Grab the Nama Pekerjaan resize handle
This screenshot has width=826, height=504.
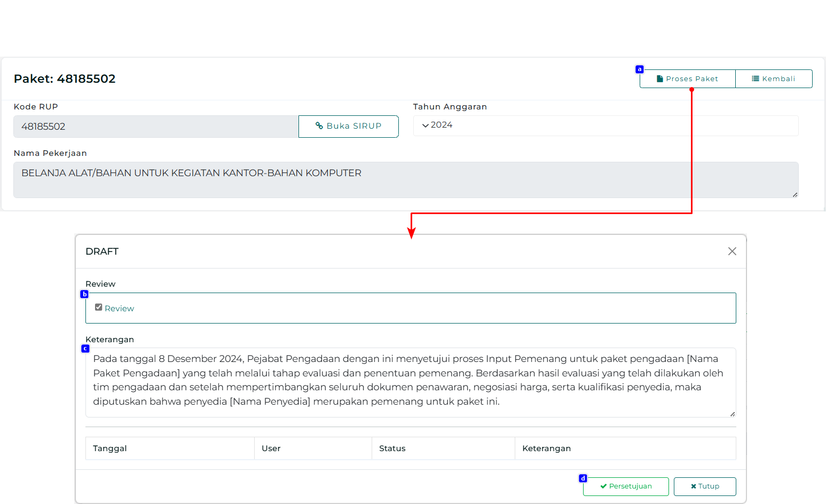coord(795,195)
